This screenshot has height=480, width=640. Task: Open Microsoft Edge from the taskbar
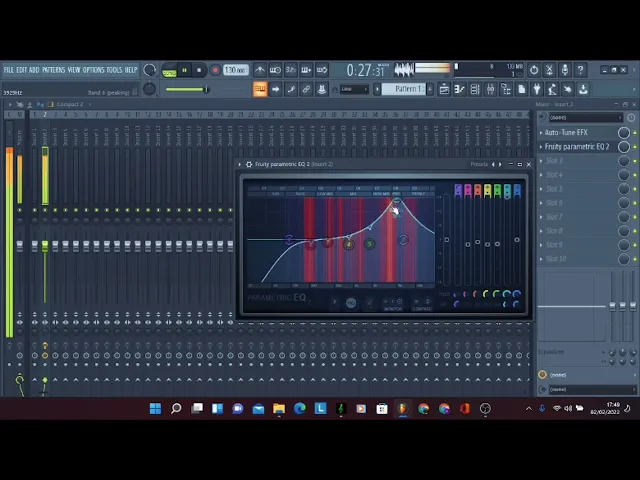point(300,408)
